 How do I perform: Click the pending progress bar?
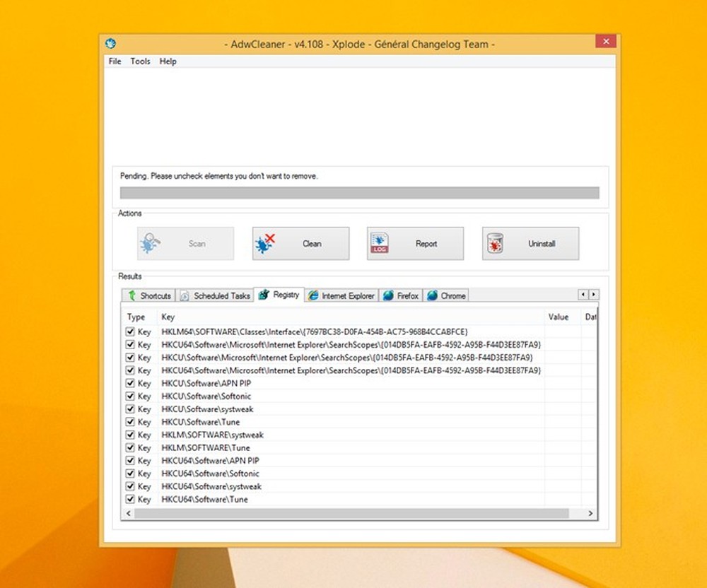(361, 190)
